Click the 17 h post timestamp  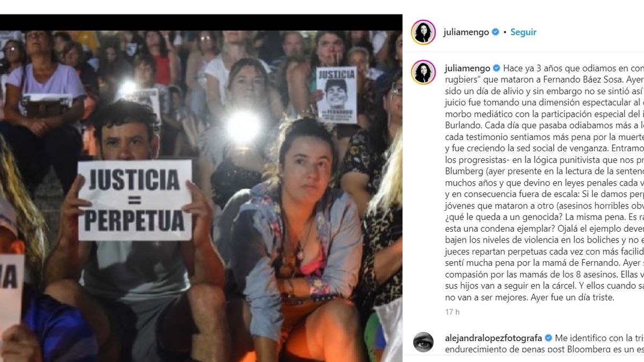[x=452, y=312]
